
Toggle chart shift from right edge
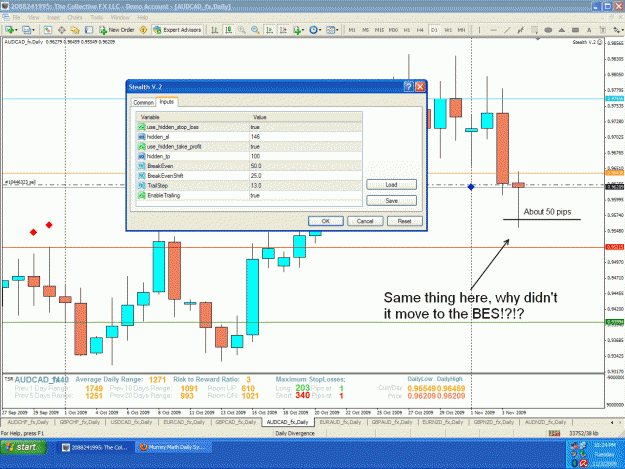[283, 30]
